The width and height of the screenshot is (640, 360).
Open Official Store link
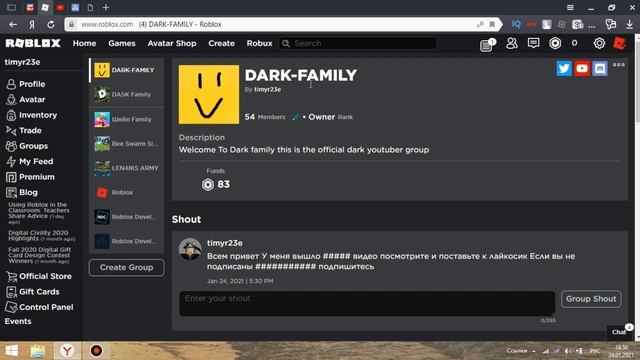39,276
